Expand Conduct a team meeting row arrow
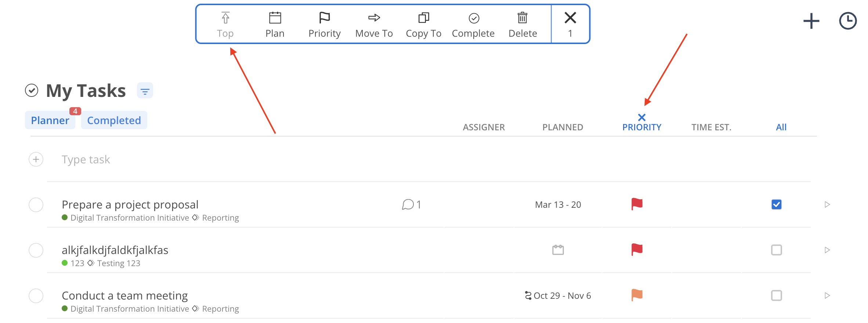 [827, 295]
